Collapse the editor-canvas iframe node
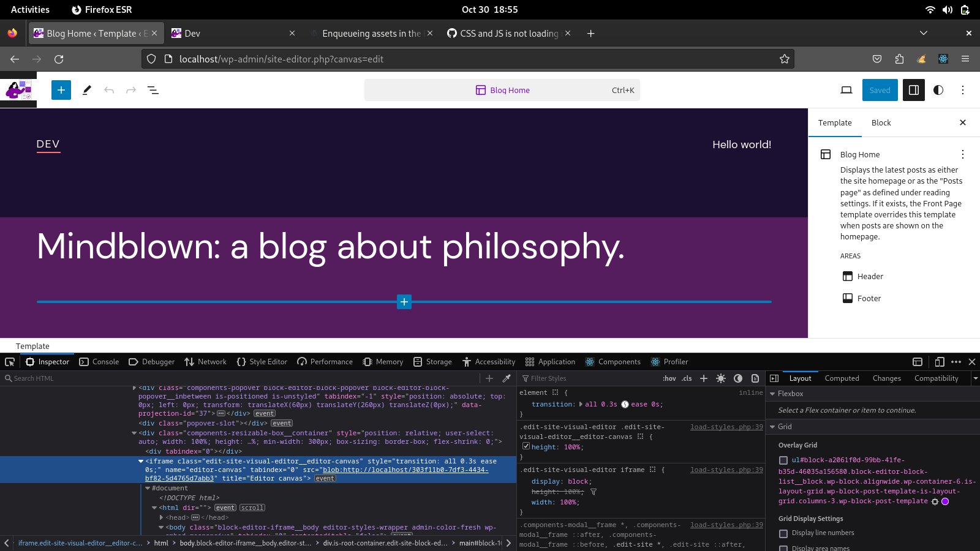Screen dimensions: 980x551 [x=141, y=462]
